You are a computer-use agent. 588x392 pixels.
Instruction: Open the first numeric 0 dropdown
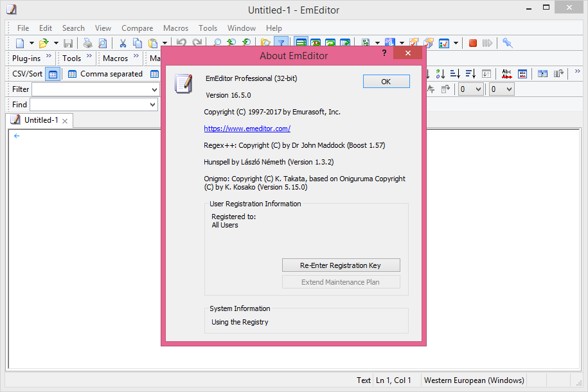[x=478, y=89]
